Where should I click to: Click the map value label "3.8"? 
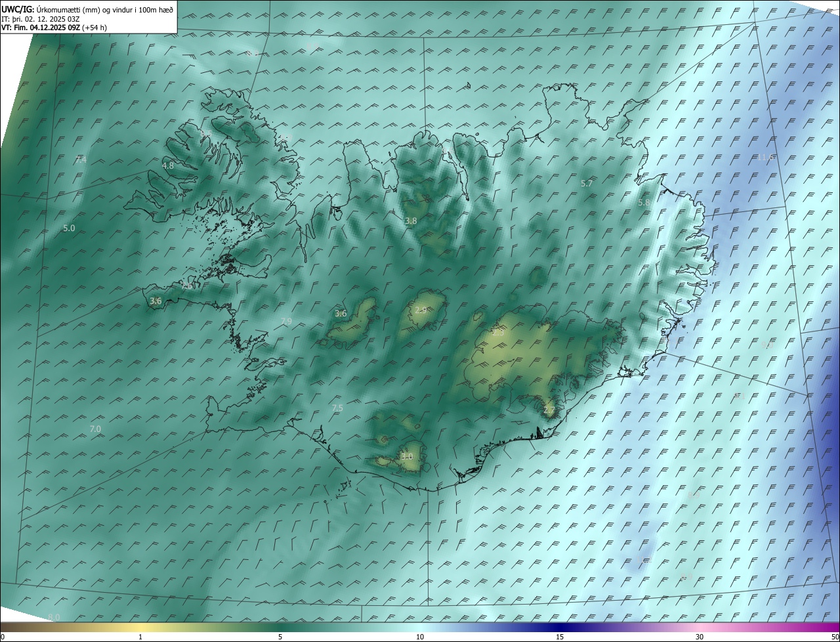(411, 221)
